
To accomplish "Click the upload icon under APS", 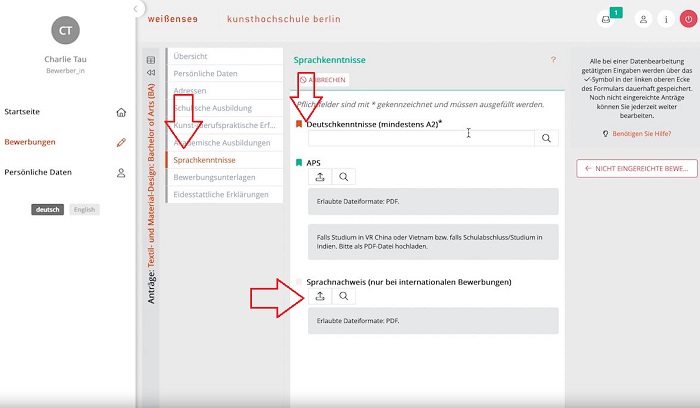I will tap(320, 176).
